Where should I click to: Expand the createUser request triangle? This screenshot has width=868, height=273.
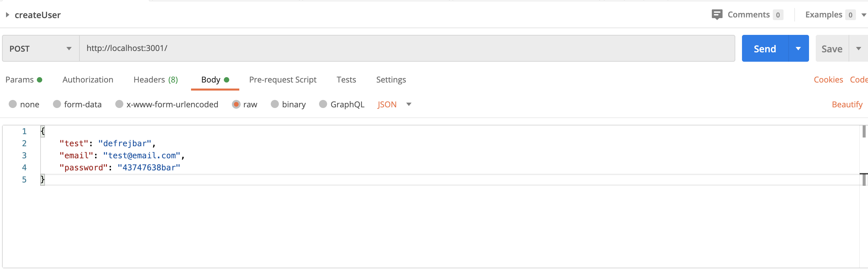(x=7, y=15)
